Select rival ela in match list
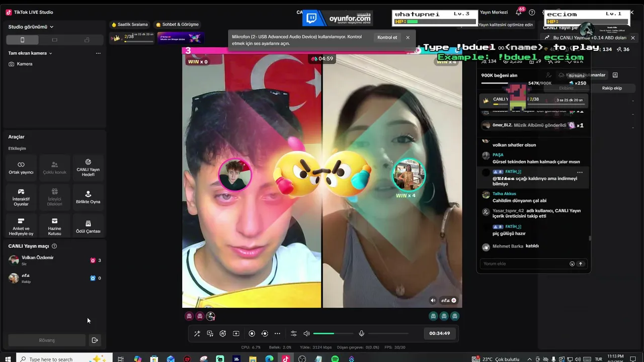Screen dimensions: 644x362 coord(54,278)
